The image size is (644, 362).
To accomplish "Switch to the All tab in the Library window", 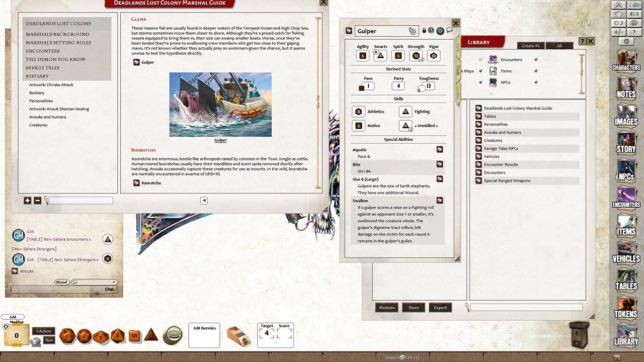I will (559, 45).
